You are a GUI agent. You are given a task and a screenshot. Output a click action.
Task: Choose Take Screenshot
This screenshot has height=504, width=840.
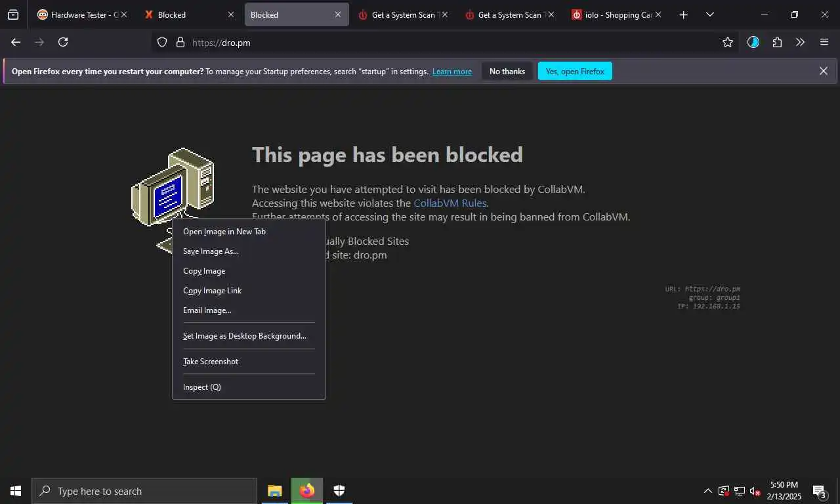(x=249, y=362)
